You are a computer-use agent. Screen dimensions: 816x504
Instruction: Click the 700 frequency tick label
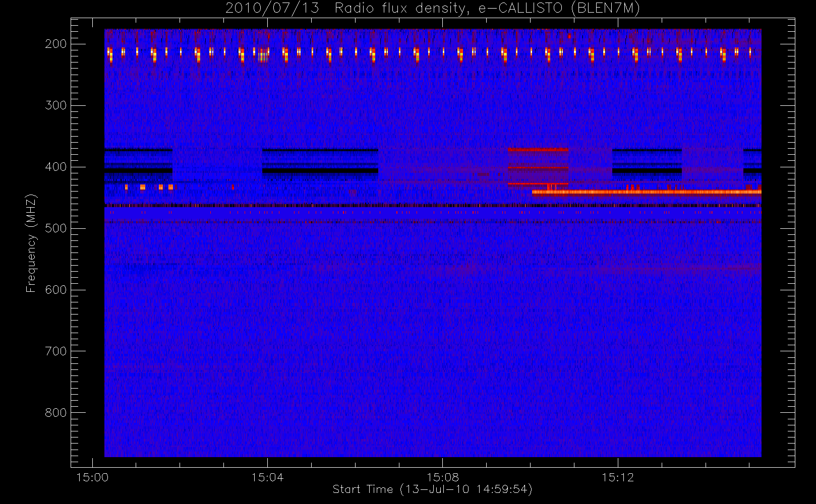[x=56, y=351]
